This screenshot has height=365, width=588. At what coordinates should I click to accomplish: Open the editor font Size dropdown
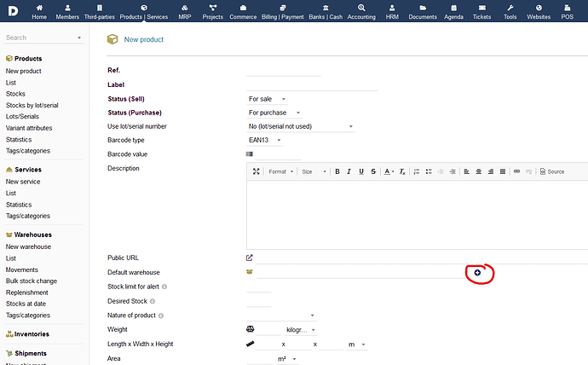[314, 171]
